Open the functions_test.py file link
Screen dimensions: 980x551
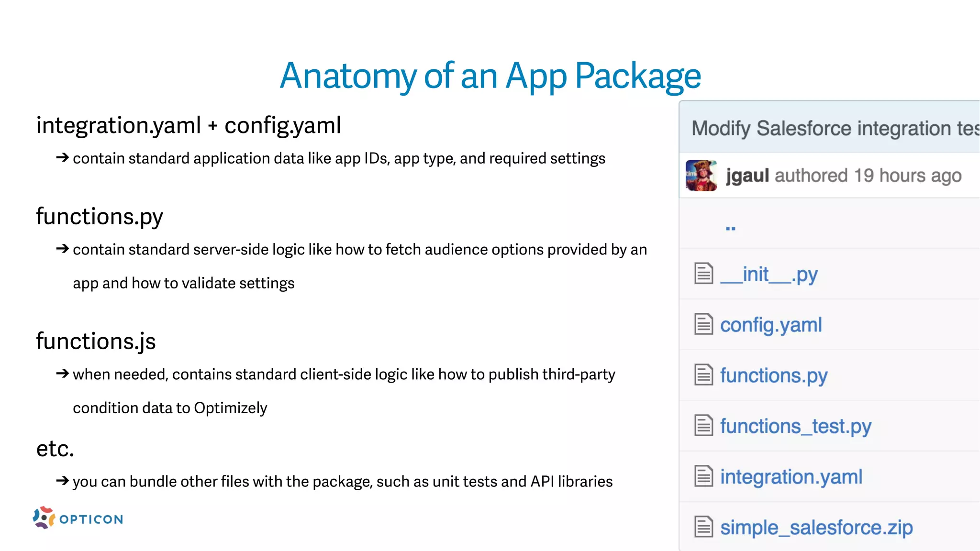point(796,427)
